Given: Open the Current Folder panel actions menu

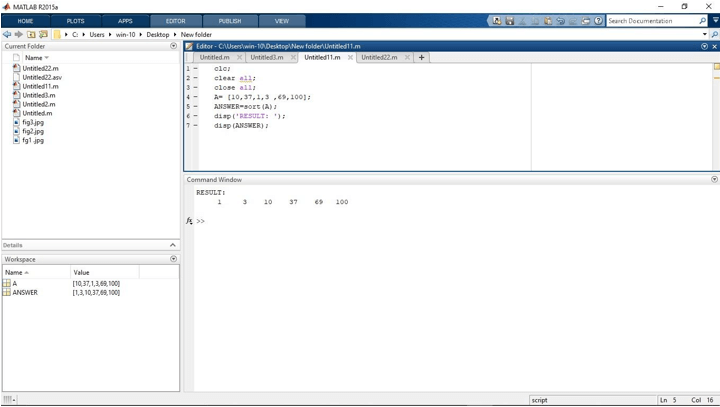Looking at the screenshot, I should click(x=174, y=46).
